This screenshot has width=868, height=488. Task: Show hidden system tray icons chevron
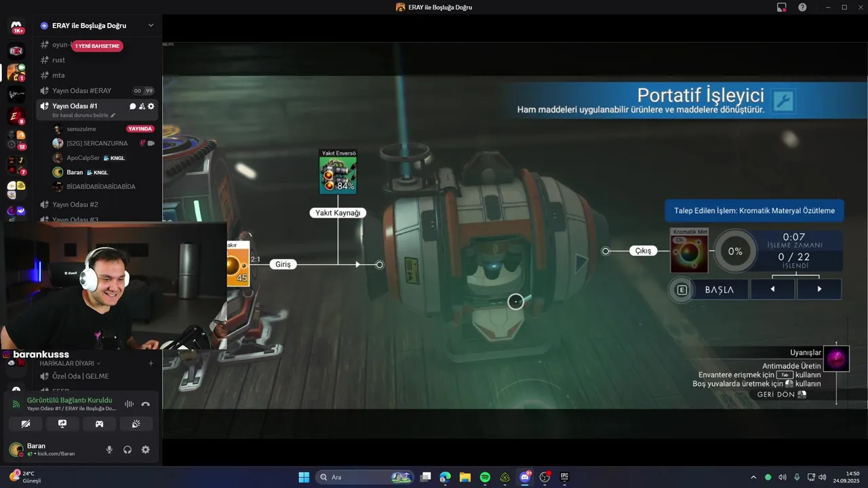pos(753,477)
